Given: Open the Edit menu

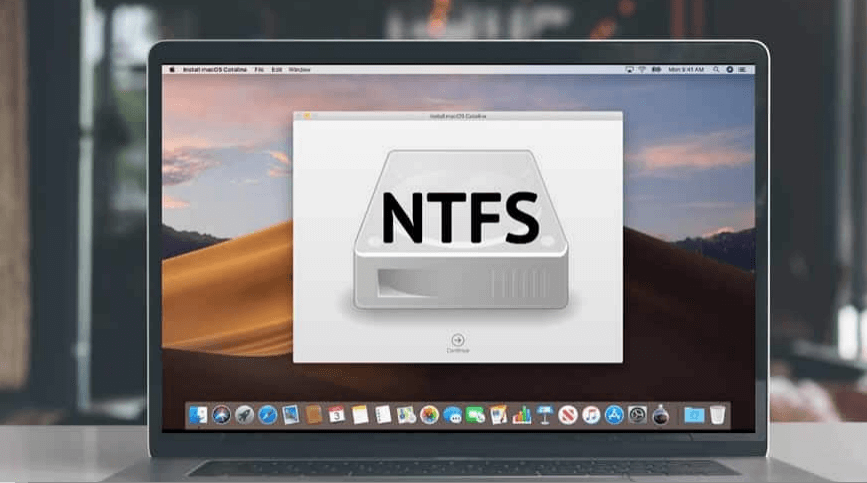Looking at the screenshot, I should 277,70.
